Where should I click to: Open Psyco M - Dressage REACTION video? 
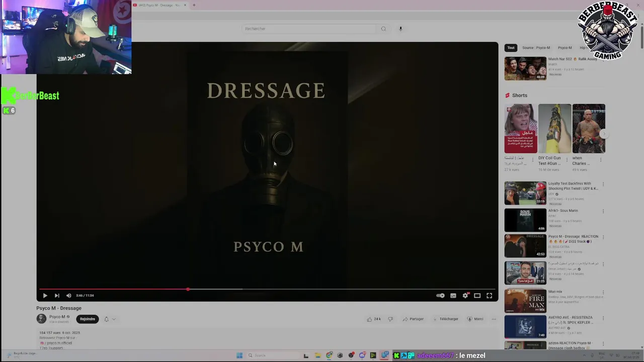[x=525, y=246]
